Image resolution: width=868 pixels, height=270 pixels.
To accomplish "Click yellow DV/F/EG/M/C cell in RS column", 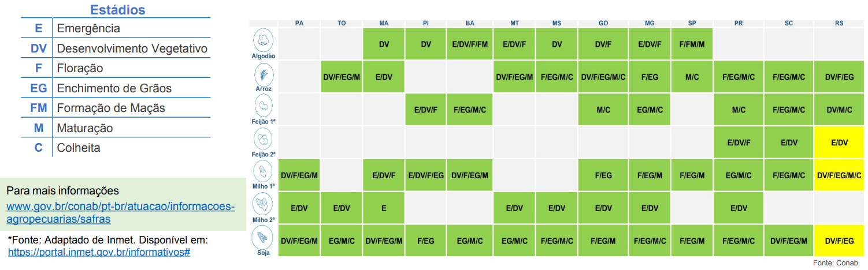I will (x=839, y=175).
